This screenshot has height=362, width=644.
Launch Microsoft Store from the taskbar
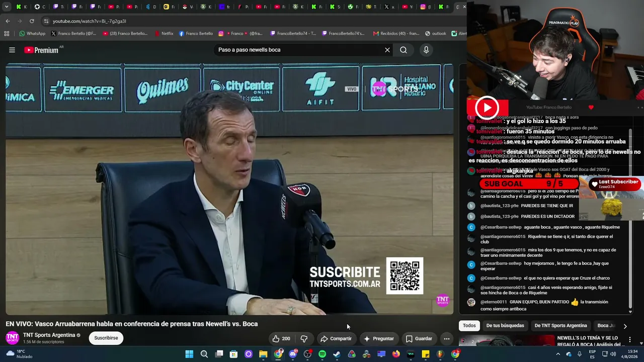233,354
